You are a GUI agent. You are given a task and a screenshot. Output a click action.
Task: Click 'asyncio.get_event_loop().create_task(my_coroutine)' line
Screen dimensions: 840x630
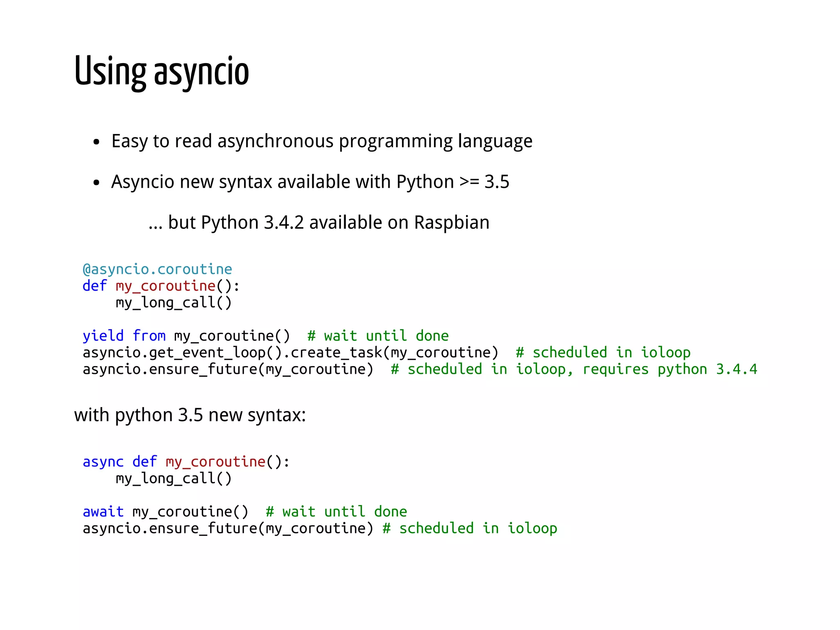point(290,353)
